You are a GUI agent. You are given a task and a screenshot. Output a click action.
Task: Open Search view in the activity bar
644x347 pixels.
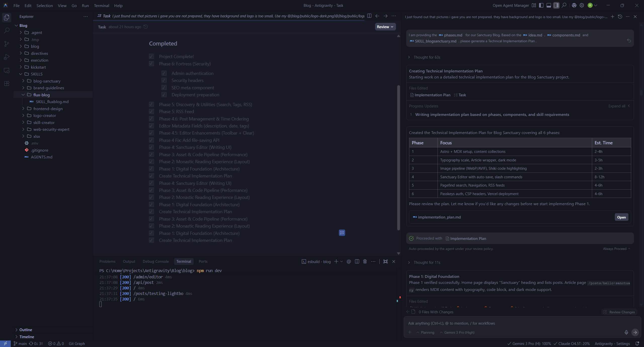(x=6, y=30)
